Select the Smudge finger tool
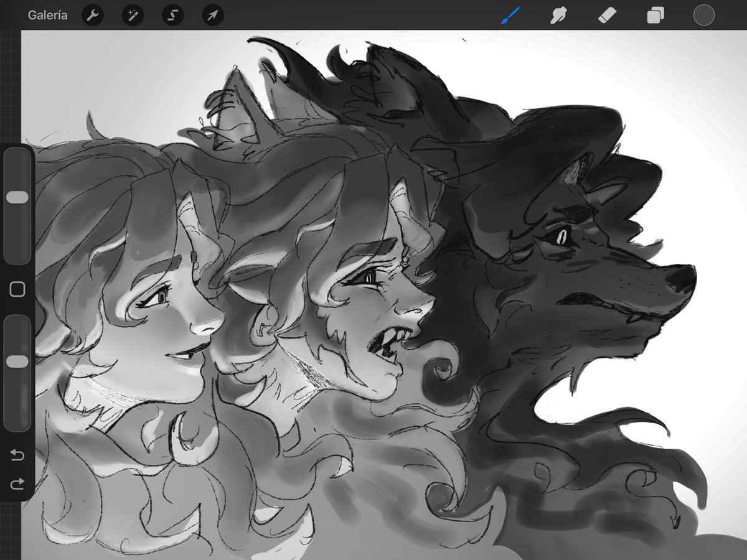 point(558,15)
